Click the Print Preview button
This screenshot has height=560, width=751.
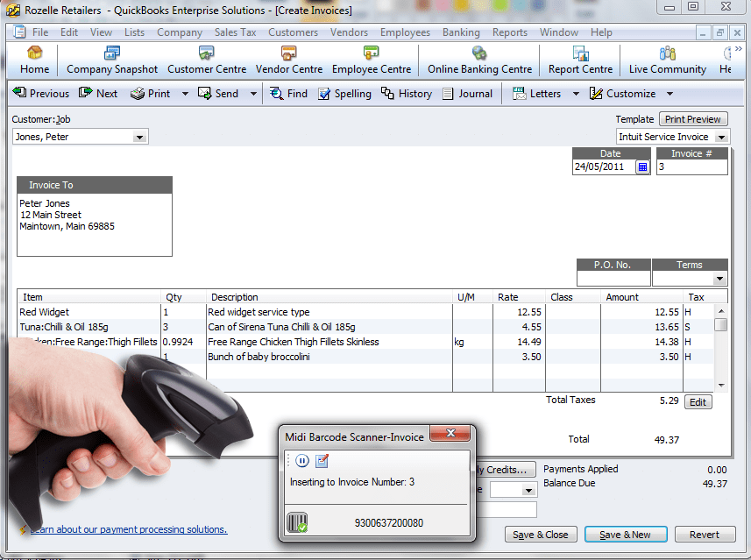click(x=692, y=119)
